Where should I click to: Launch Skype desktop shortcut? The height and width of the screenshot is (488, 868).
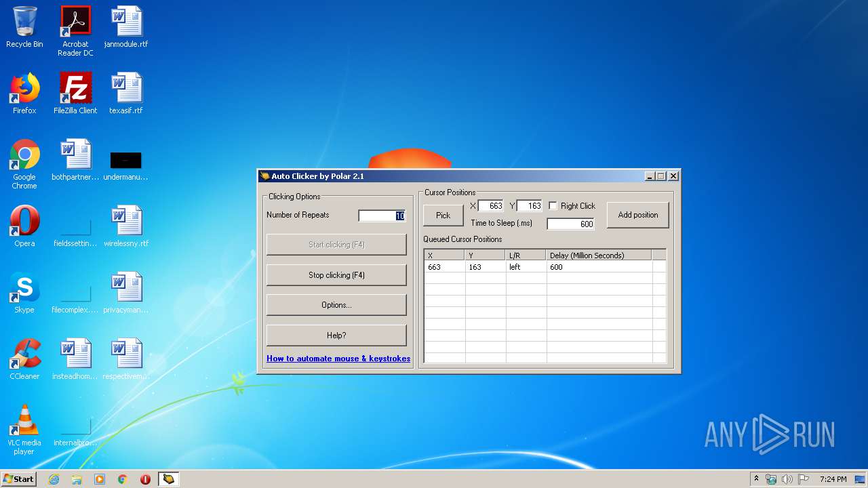tap(24, 293)
